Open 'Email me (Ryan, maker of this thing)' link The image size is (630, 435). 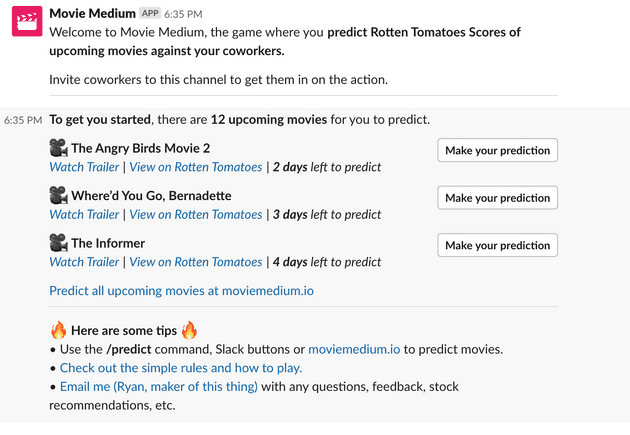click(x=159, y=386)
